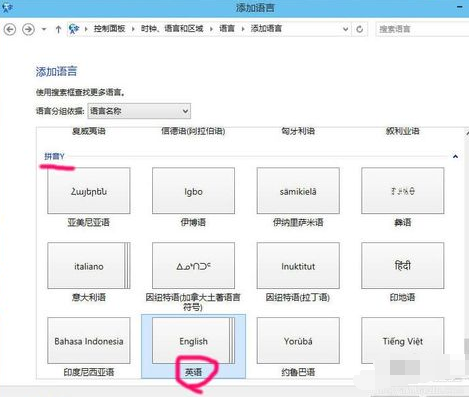Click the window icon in title bar

[7, 7]
